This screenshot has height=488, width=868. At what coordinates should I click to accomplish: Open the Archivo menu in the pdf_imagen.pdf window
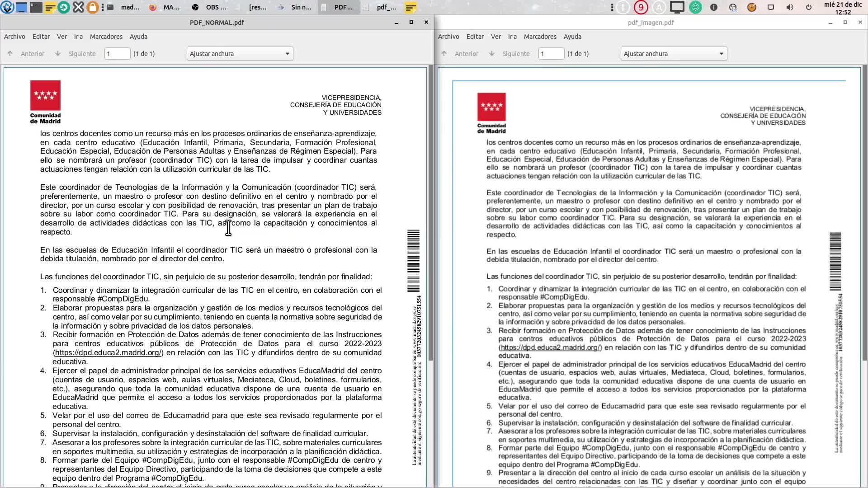click(448, 37)
